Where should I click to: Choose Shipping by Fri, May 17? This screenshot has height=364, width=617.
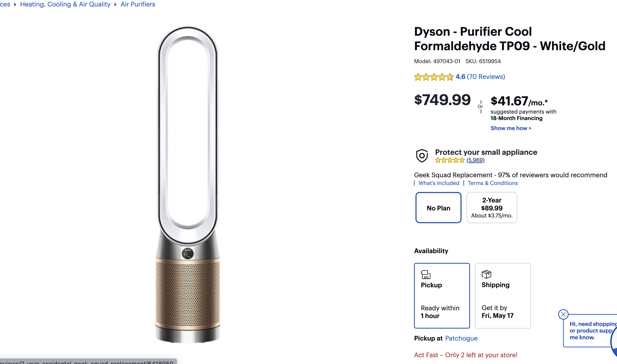[502, 296]
